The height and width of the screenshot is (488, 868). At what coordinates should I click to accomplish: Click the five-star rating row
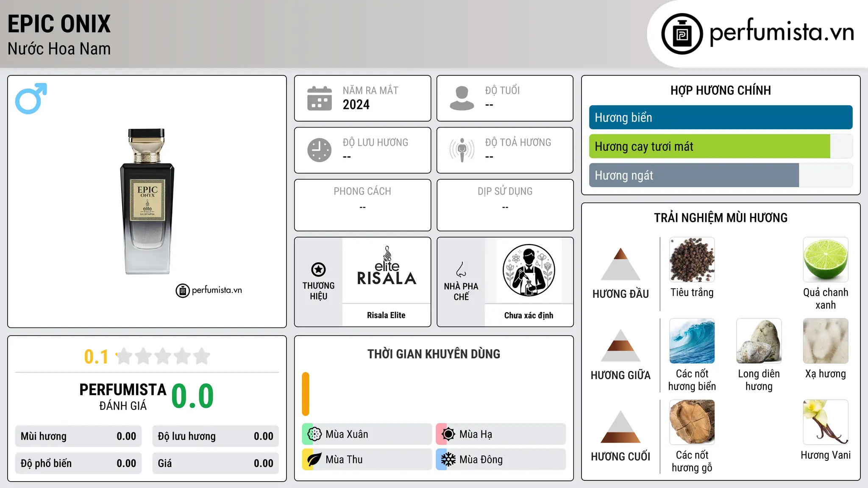163,356
